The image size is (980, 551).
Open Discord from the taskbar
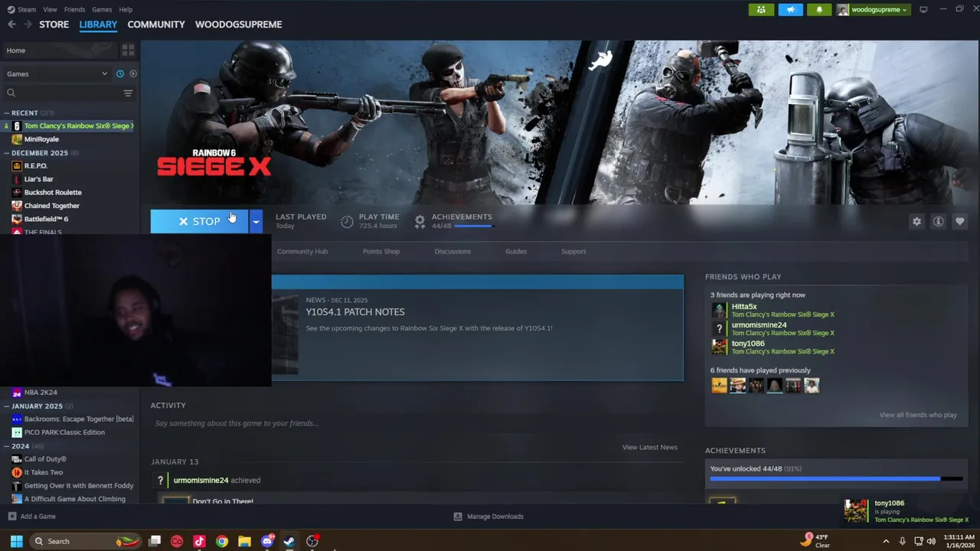pos(267,541)
